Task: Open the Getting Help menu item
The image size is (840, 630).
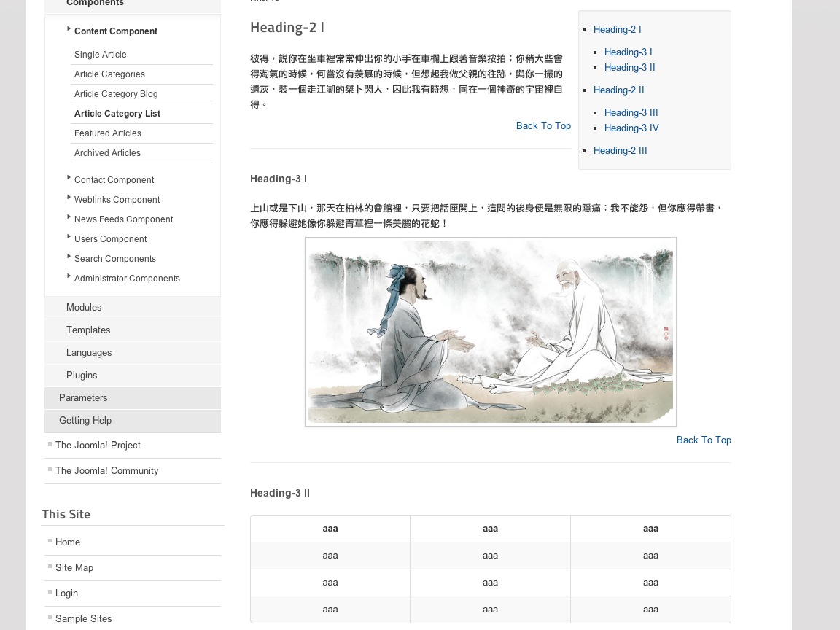Action: click(132, 421)
